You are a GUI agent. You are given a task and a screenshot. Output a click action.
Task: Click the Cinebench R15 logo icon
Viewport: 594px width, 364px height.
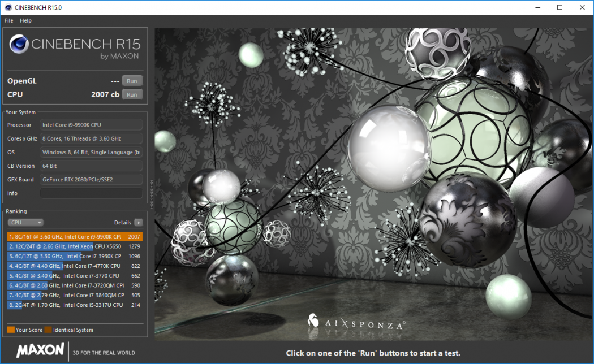click(19, 44)
